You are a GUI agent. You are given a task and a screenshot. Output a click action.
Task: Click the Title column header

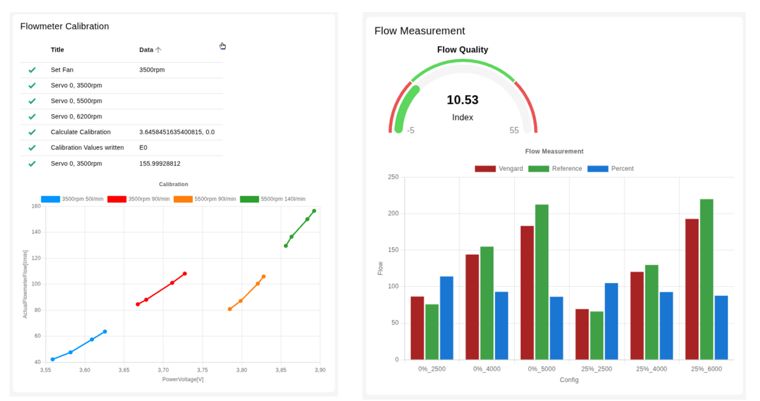click(x=57, y=49)
